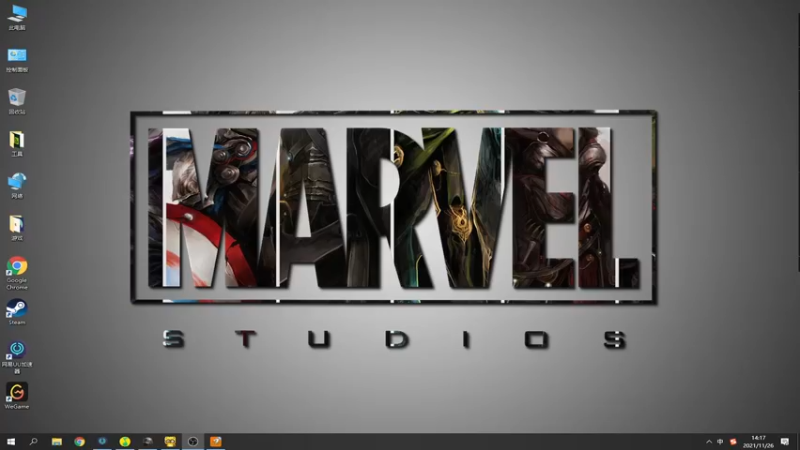Open the notification Action Center
The image size is (800, 450).
tap(785, 442)
